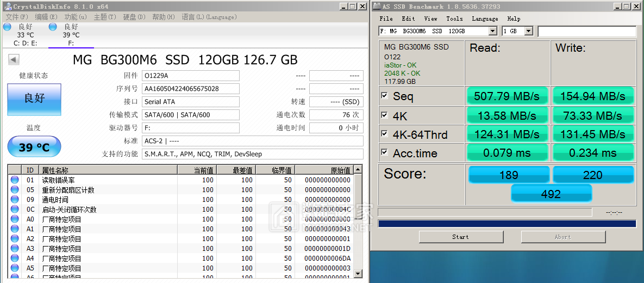
Task: Click the 39 °C temperature indicator
Action: tap(34, 147)
